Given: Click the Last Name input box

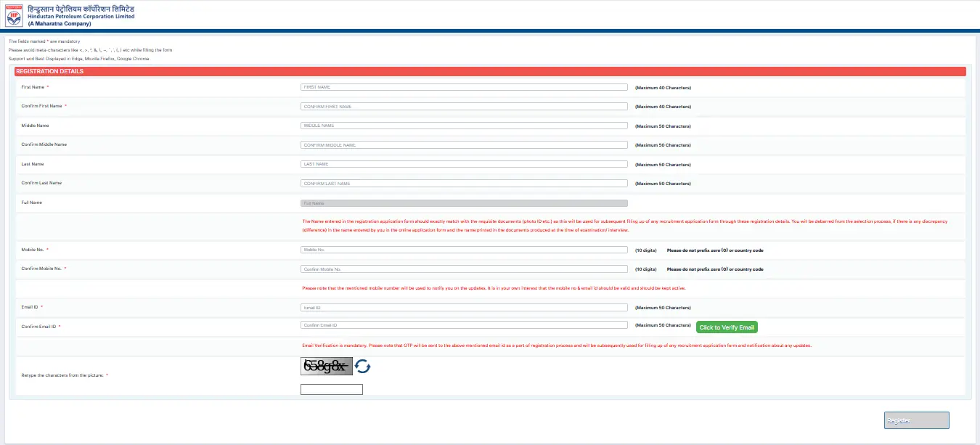Looking at the screenshot, I should 464,164.
